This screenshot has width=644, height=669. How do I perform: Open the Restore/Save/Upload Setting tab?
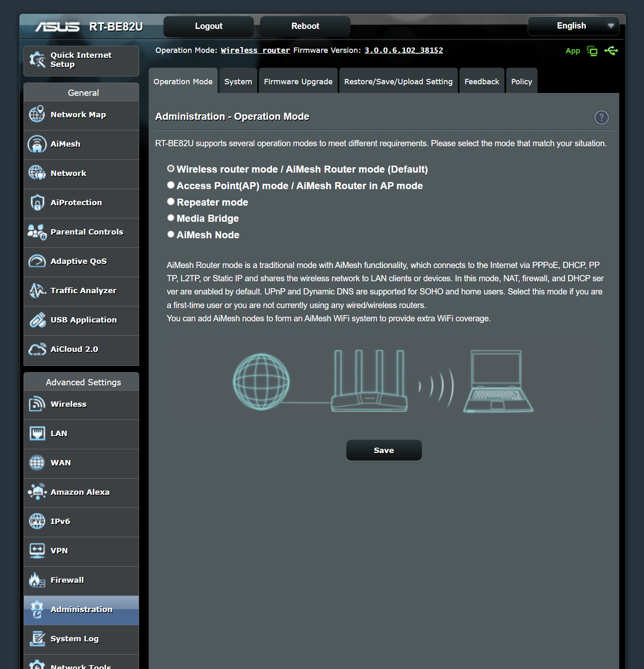point(398,81)
